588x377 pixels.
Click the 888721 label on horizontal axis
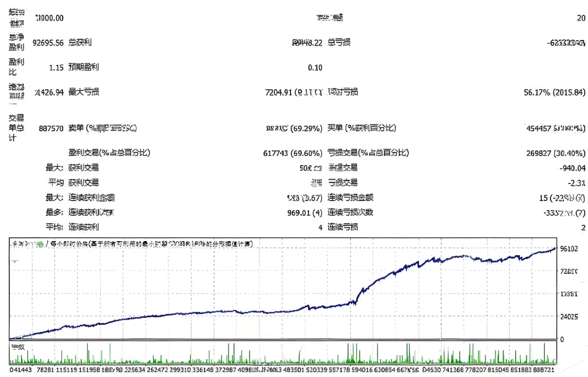(x=544, y=370)
